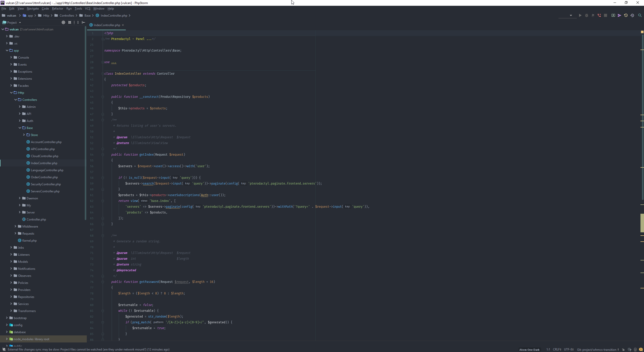Click Controllers in the breadcrumb navigation bar
The image size is (644, 352).
point(67,16)
